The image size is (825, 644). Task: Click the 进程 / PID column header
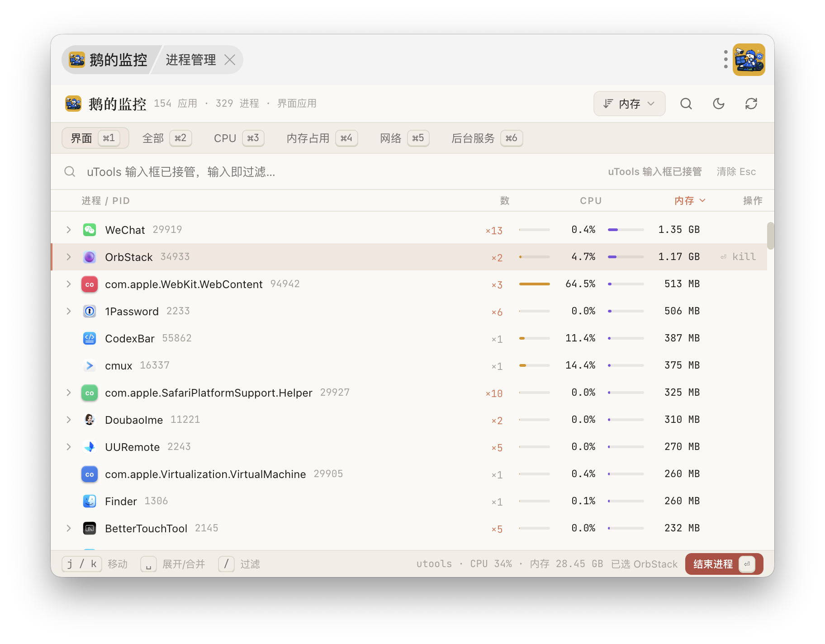(x=106, y=200)
